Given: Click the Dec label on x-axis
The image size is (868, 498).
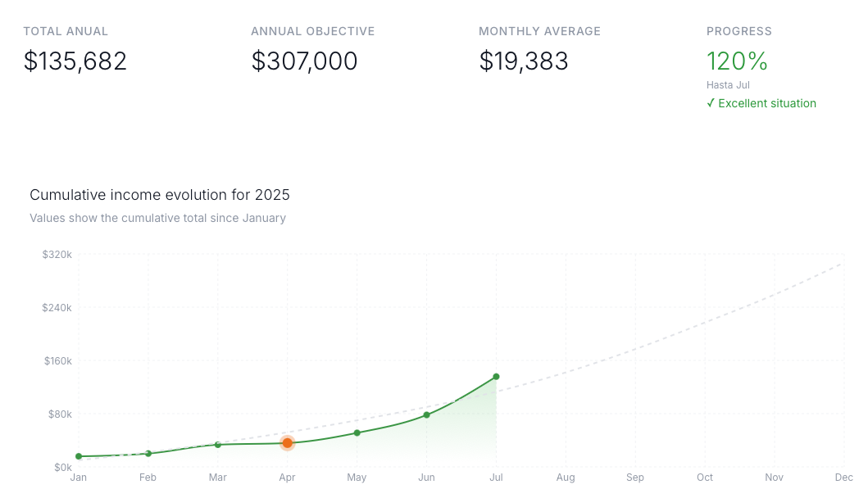Looking at the screenshot, I should click(x=843, y=477).
